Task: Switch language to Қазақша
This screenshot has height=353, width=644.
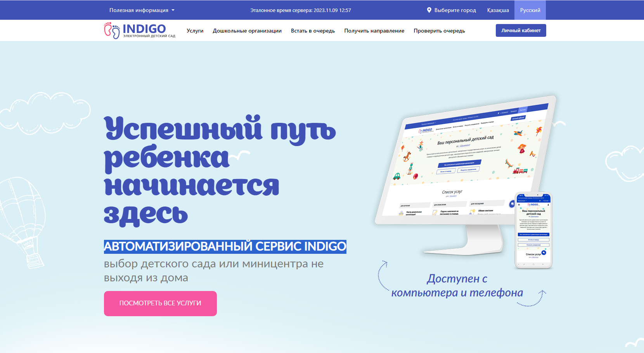Action: 498,10
